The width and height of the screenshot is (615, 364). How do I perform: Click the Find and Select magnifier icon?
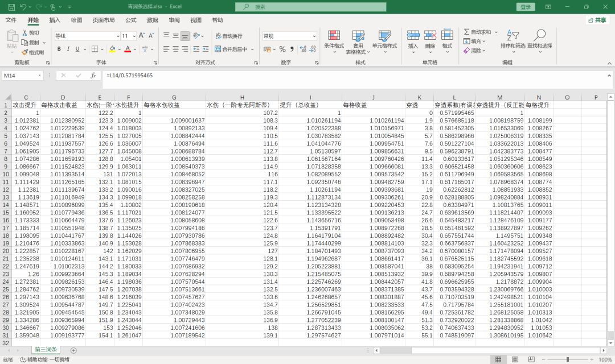click(x=540, y=35)
